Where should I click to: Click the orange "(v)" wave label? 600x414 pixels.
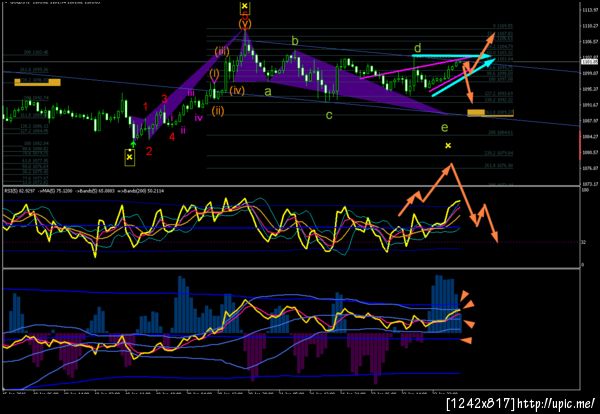tap(245, 24)
